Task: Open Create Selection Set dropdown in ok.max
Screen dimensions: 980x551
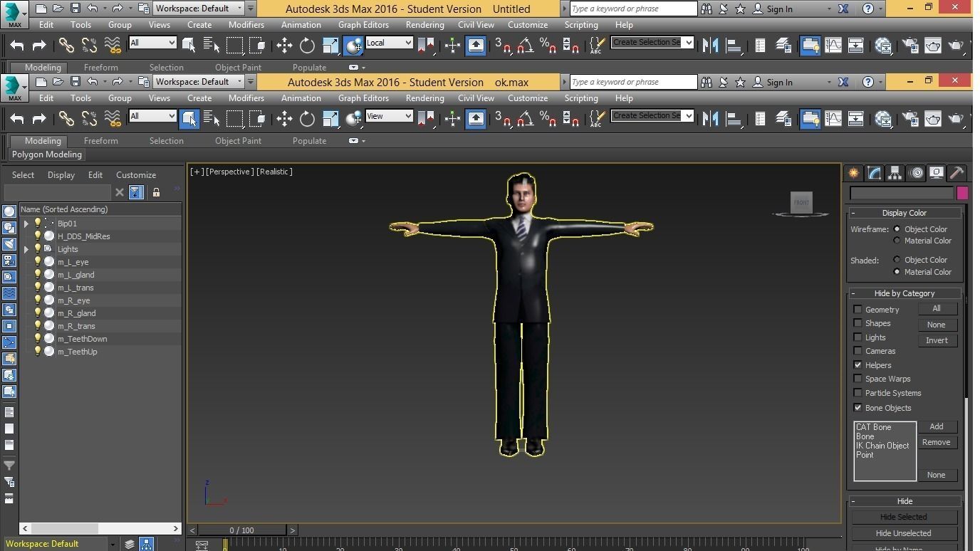Action: click(x=652, y=115)
